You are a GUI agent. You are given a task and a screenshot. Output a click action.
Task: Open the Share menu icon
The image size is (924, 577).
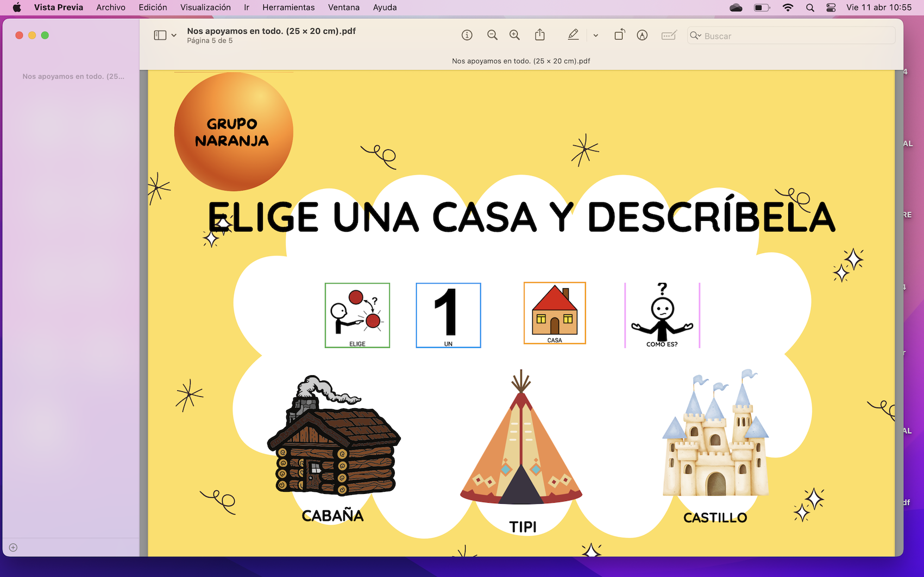[x=539, y=35]
